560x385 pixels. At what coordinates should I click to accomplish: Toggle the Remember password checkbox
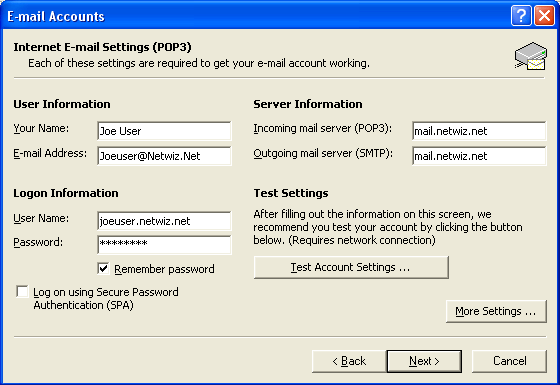coord(103,269)
